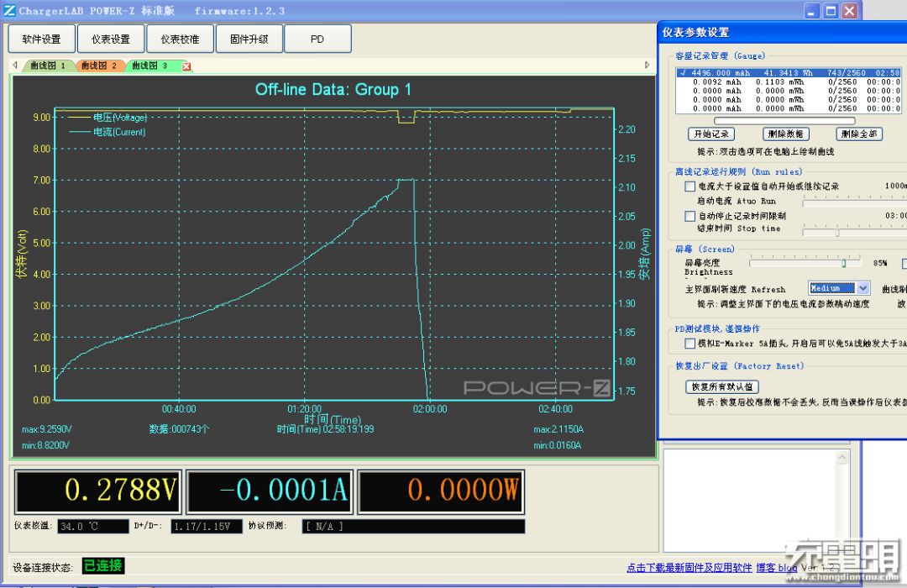Click the -0.0001A current display
Image resolution: width=907 pixels, height=588 pixels.
(270, 491)
